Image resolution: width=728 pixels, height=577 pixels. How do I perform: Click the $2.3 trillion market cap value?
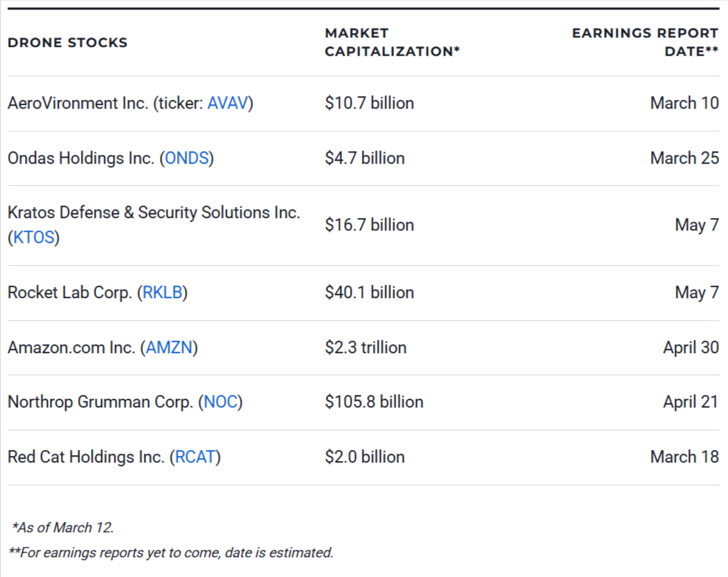click(x=365, y=347)
